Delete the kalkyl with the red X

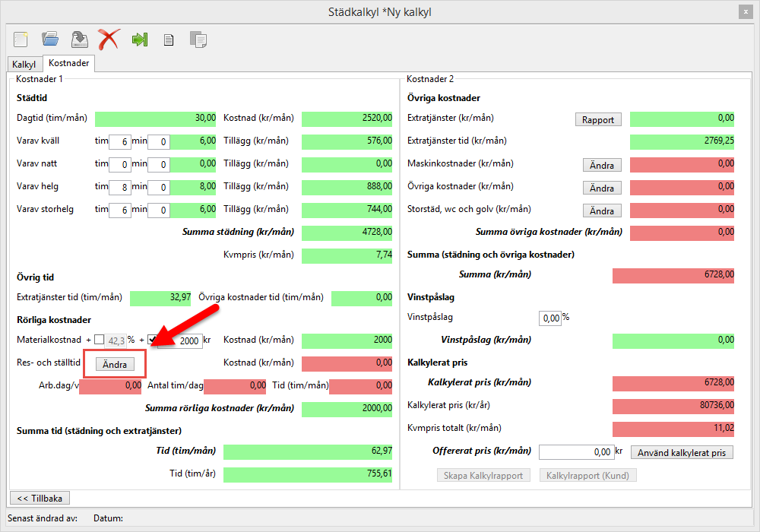[109, 39]
